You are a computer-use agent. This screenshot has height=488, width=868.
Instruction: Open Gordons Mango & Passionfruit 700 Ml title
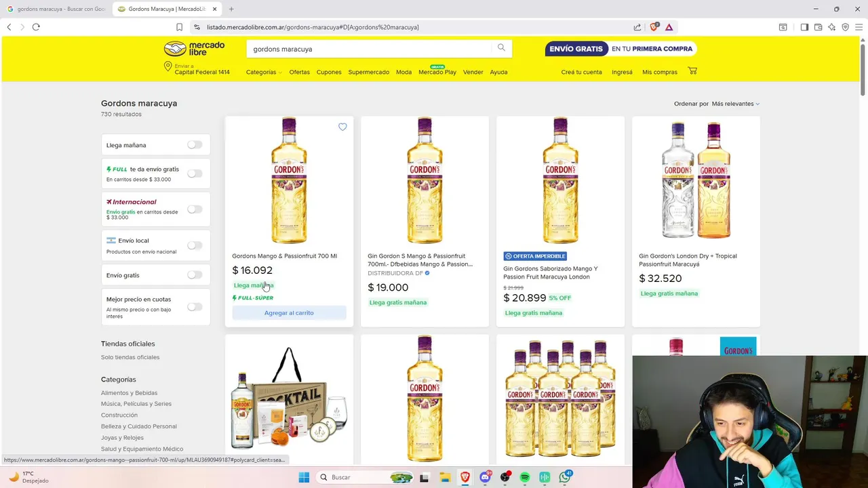[284, 256]
